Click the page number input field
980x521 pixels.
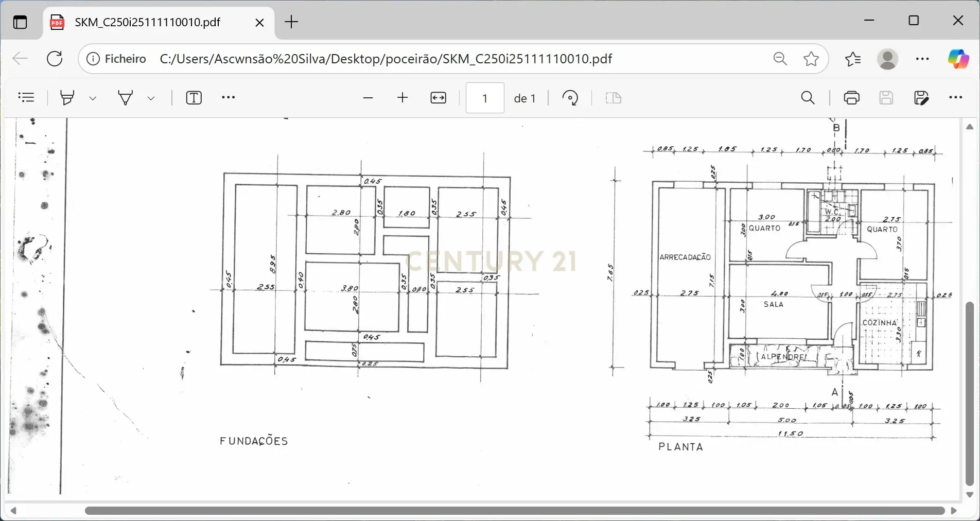click(x=484, y=98)
